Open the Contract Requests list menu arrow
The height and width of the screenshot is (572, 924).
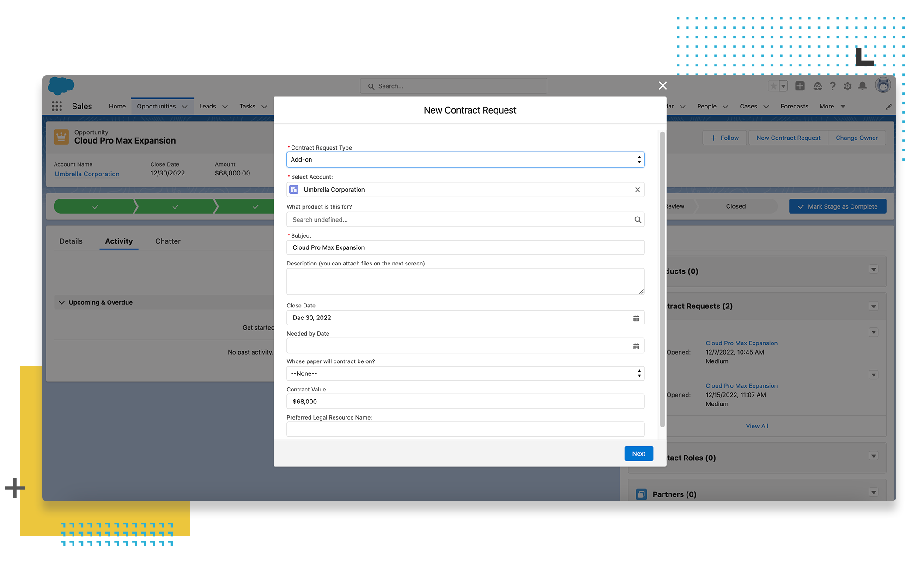click(873, 307)
